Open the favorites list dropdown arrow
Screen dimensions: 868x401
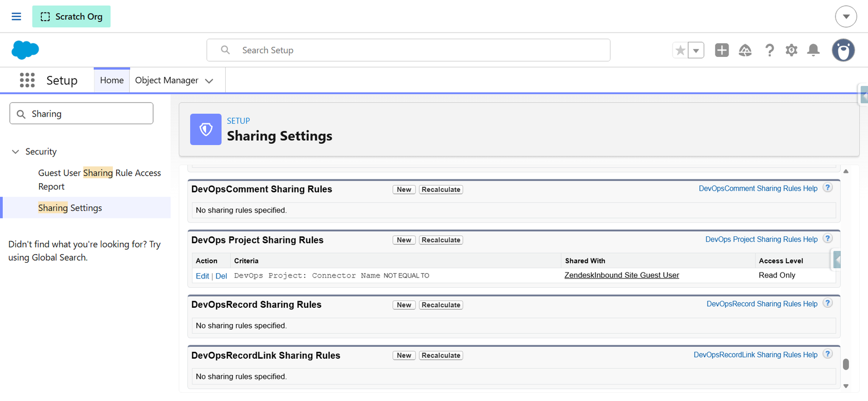[696, 50]
